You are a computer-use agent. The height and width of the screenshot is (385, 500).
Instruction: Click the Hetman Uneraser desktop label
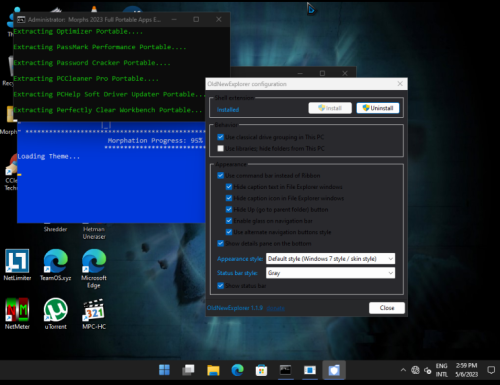point(94,233)
